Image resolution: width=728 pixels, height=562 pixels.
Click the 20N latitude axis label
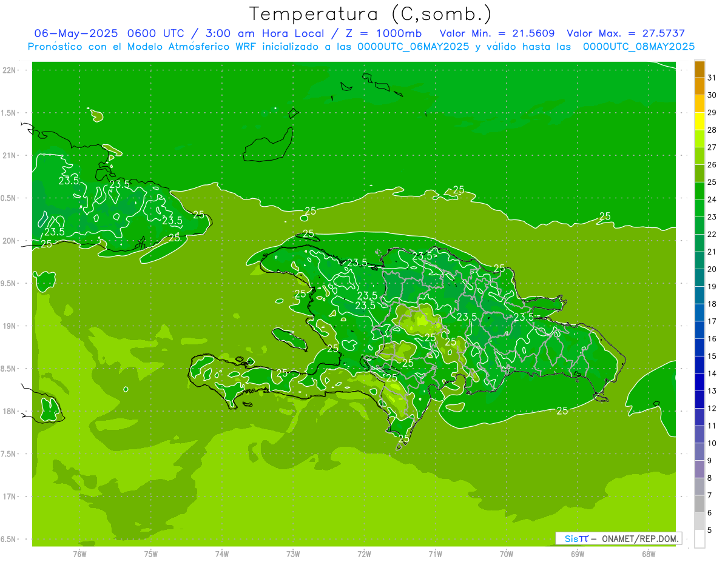[10, 241]
